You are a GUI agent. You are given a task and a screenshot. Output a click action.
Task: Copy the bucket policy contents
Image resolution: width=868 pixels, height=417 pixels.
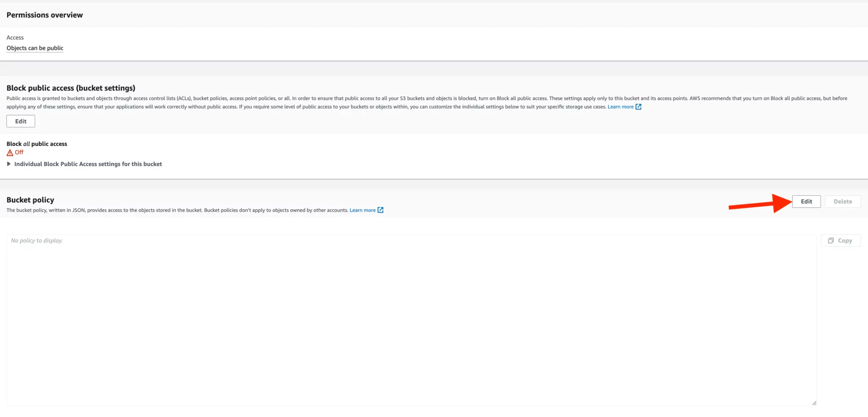(841, 240)
